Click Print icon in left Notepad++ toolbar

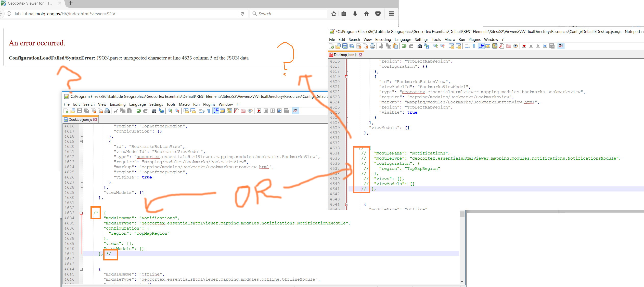click(107, 111)
